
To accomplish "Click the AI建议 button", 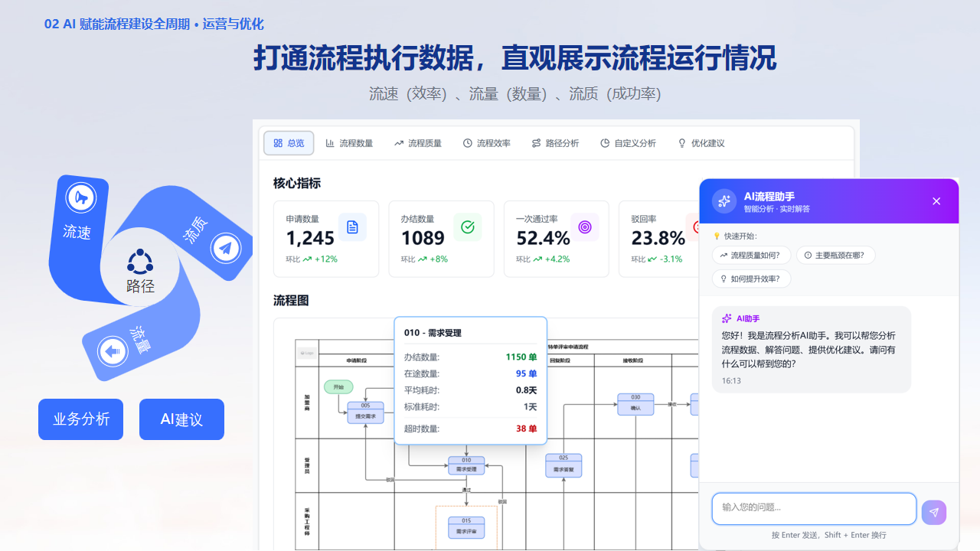I will 181,419.
